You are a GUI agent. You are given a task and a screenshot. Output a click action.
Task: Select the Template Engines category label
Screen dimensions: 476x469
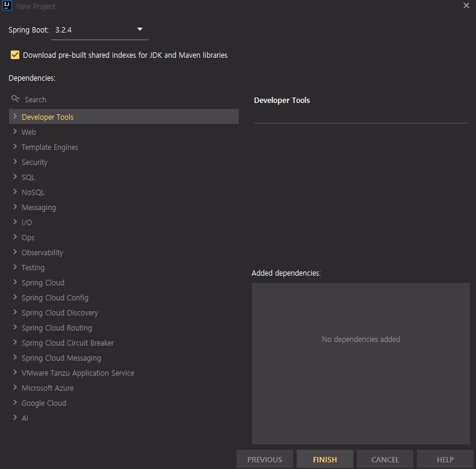point(50,148)
